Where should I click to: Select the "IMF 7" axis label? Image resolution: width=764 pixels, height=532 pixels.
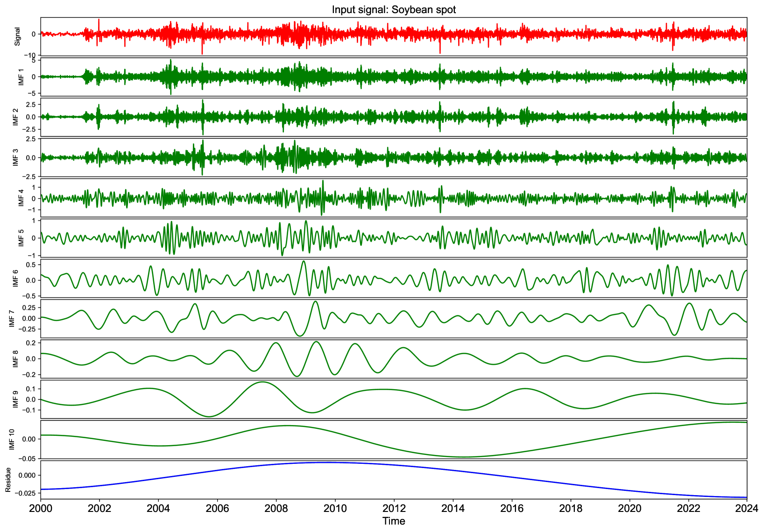[x=13, y=318]
